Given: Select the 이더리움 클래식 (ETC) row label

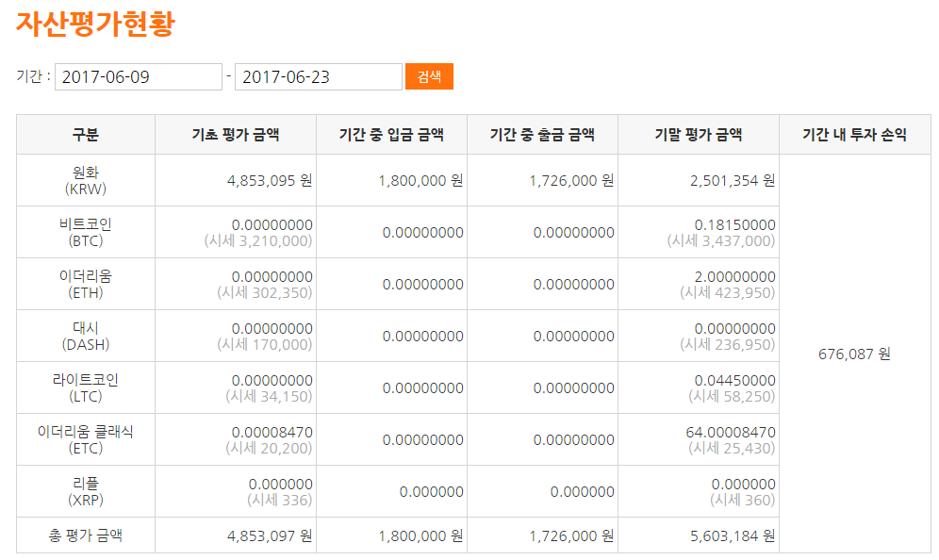Looking at the screenshot, I should pyautogui.click(x=86, y=439).
